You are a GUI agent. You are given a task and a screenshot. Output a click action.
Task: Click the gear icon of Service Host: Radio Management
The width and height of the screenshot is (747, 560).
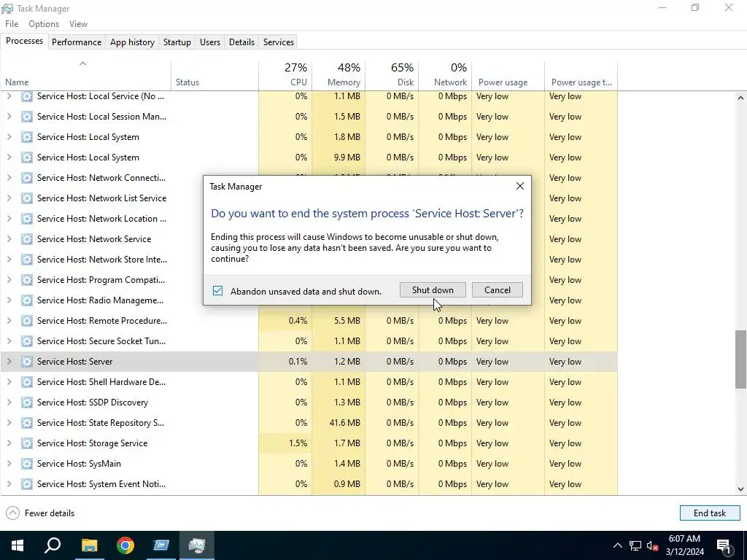coord(27,300)
